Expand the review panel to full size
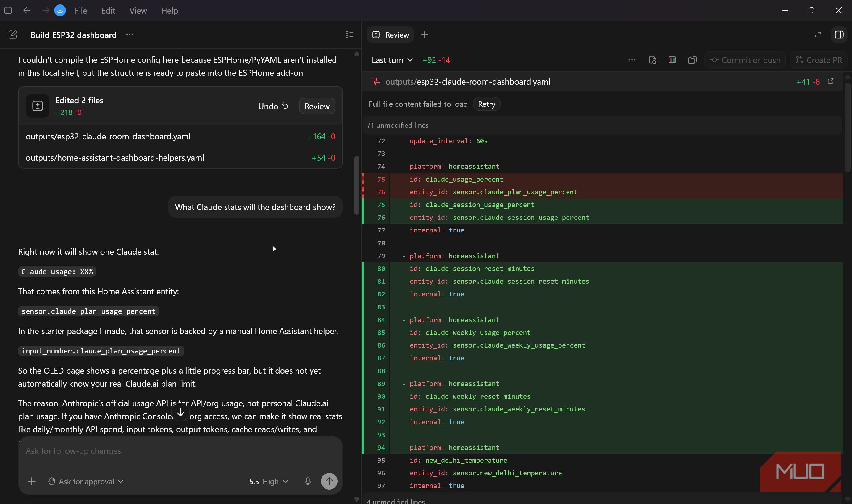This screenshot has height=504, width=852. (x=818, y=35)
